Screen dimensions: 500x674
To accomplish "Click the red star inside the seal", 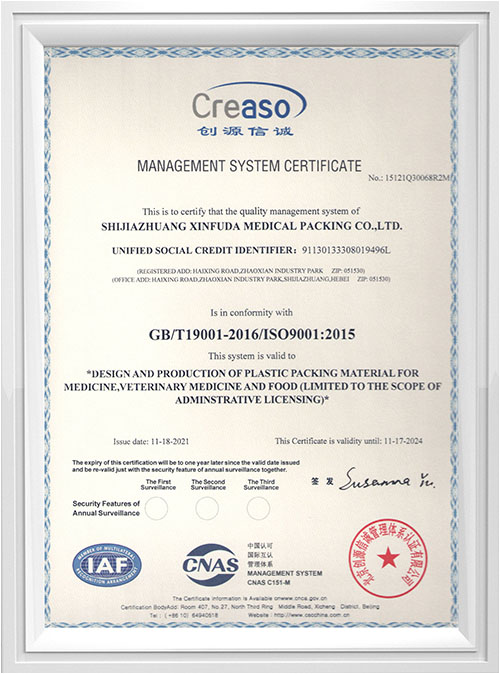I will point(389,558).
